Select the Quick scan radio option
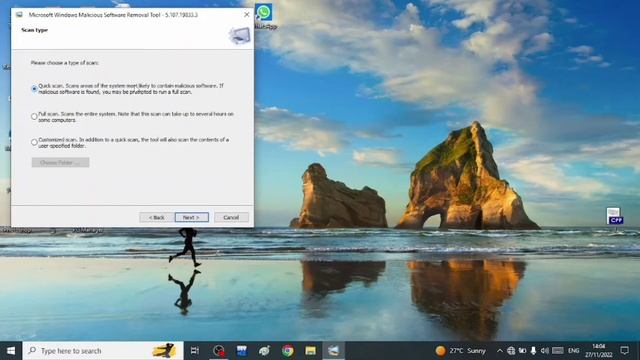640x360 pixels. click(x=34, y=89)
